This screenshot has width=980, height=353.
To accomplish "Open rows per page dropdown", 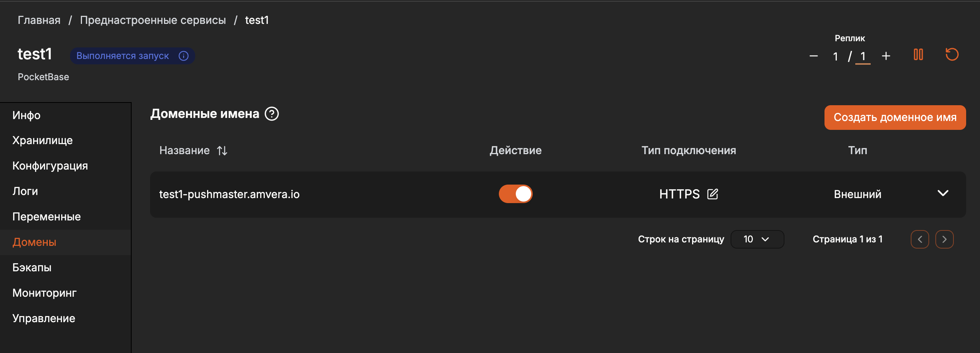I will coord(757,239).
